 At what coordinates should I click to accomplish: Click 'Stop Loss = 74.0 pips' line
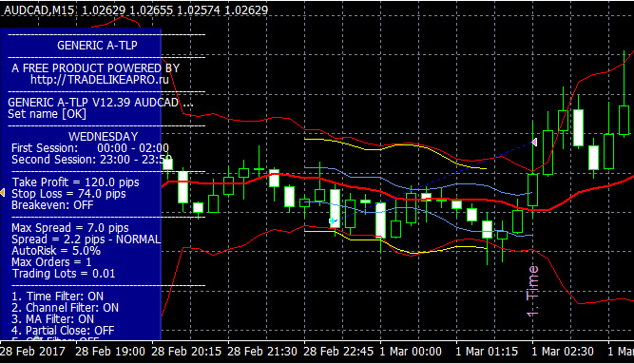pos(68,193)
